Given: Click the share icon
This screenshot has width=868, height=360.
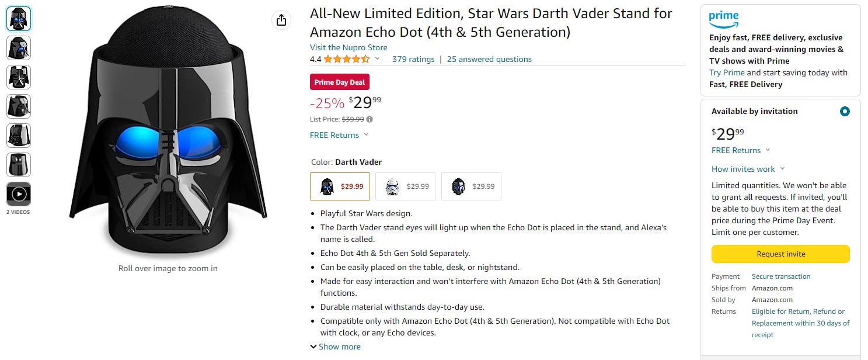Looking at the screenshot, I should [281, 19].
